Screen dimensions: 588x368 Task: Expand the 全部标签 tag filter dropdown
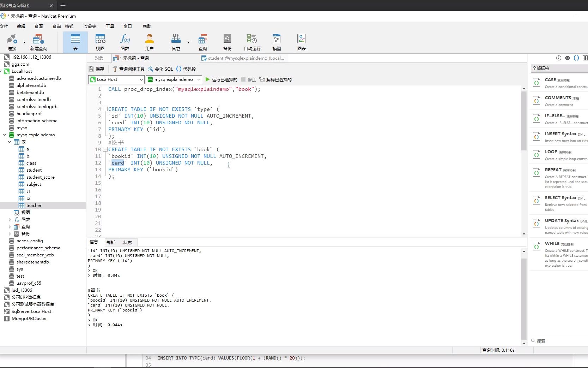tap(559, 68)
